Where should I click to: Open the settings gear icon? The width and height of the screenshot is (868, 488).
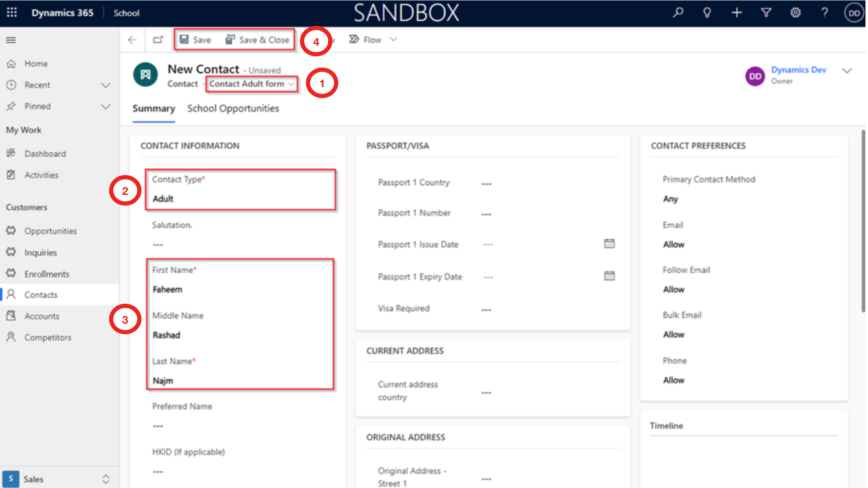coord(796,13)
